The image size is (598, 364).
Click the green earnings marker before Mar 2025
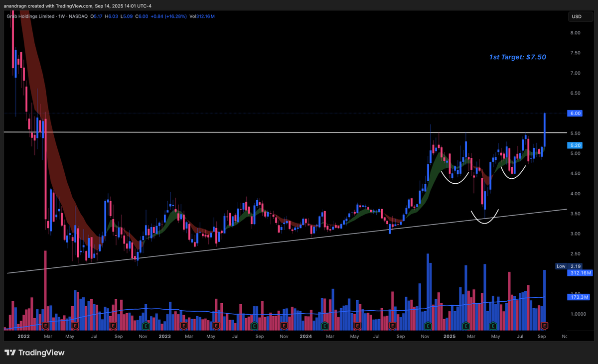(x=465, y=325)
